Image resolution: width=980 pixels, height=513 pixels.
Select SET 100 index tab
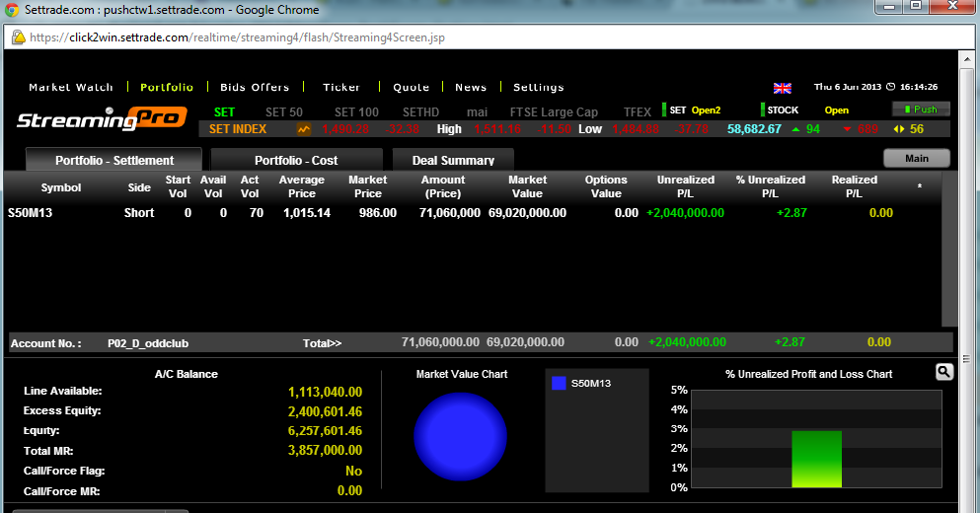356,111
